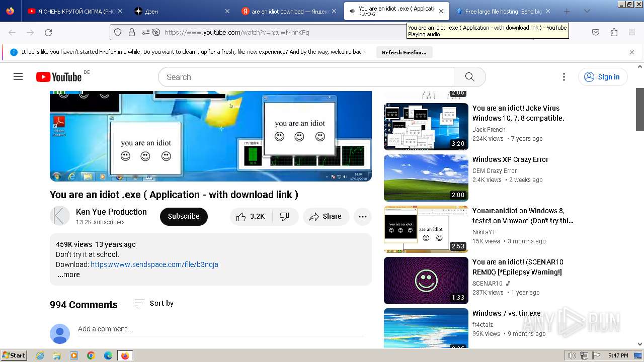Open Sort by comments dropdown
644x362 pixels.
154,303
